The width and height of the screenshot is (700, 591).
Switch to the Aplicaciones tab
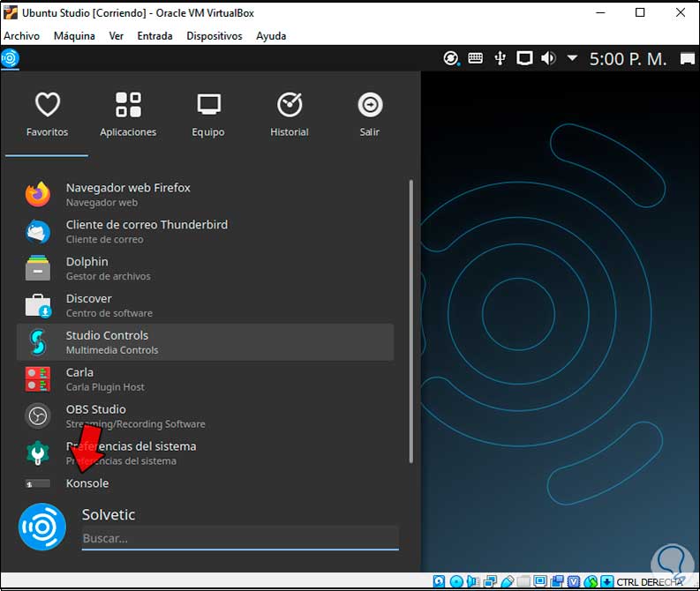click(x=128, y=115)
